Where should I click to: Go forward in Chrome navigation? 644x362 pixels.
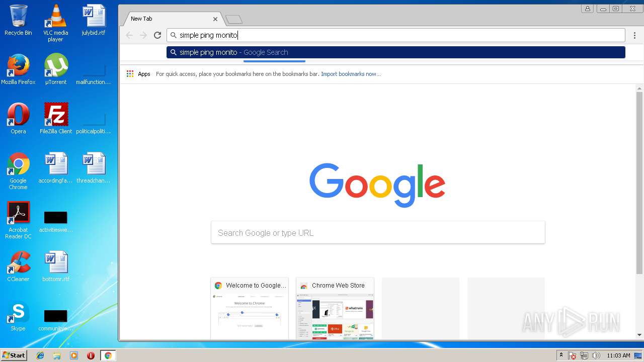[x=143, y=35]
